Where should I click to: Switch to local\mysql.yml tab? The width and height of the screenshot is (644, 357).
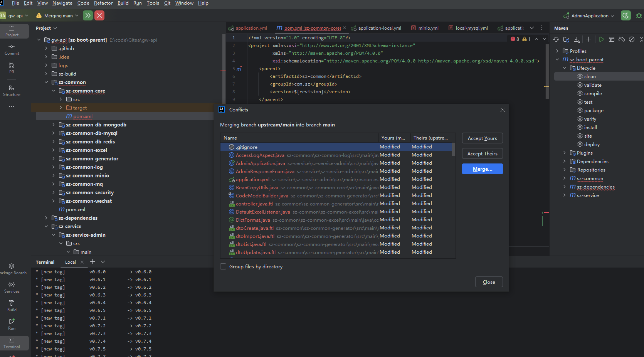click(x=468, y=28)
